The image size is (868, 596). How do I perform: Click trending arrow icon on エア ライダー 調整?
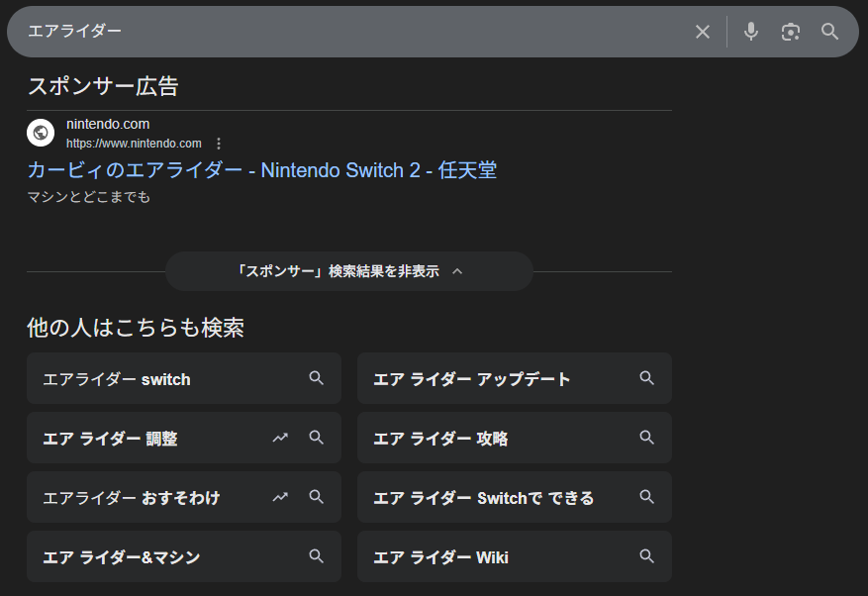[x=280, y=438]
